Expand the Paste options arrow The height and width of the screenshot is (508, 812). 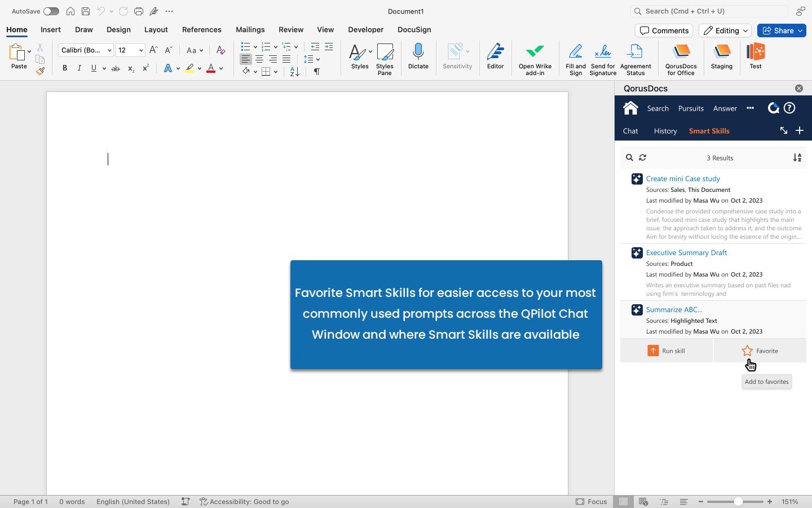(29, 51)
